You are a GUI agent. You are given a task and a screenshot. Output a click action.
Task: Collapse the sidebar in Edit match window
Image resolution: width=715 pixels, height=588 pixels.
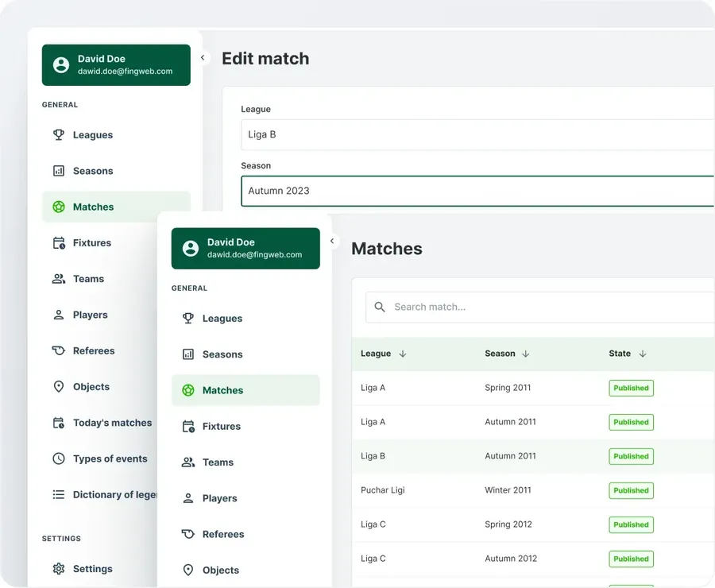(203, 58)
